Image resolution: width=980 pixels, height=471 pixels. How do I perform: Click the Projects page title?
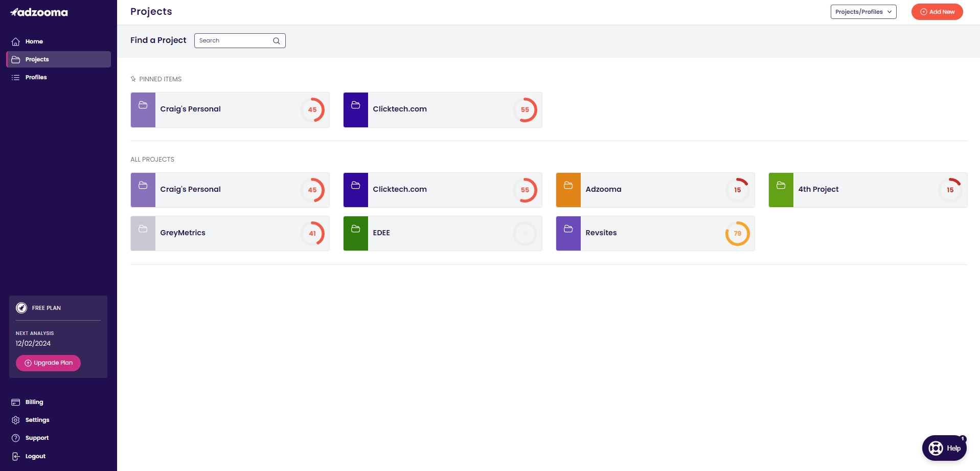pos(151,12)
